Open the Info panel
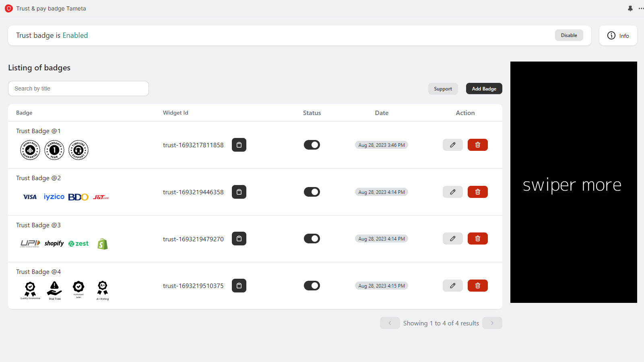 pyautogui.click(x=618, y=35)
